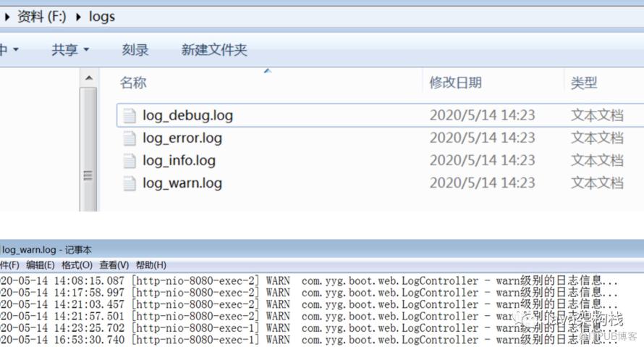This screenshot has height=347, width=644.
Task: Select the log_error.log file name
Action: (182, 138)
